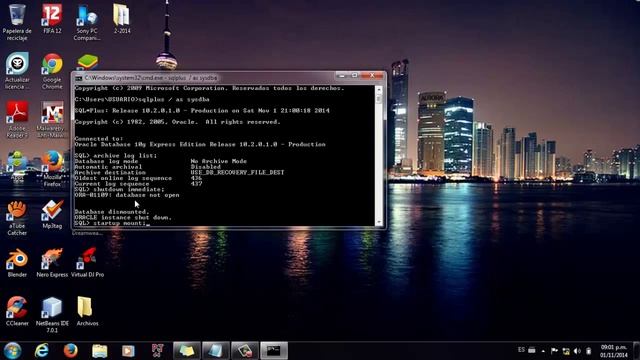Image resolution: width=640 pixels, height=360 pixels.
Task: Select Sony PC Companion desktop shortcut
Action: pyautogui.click(x=87, y=22)
